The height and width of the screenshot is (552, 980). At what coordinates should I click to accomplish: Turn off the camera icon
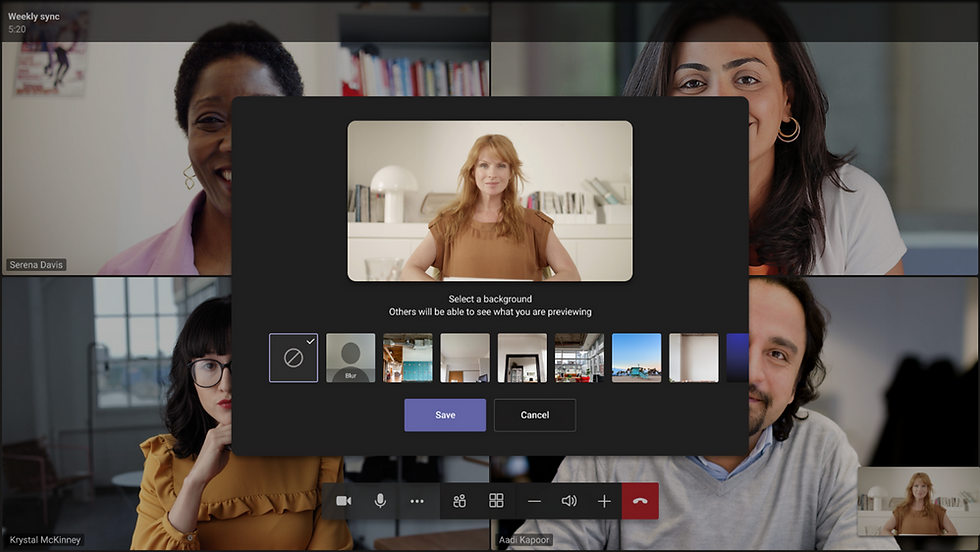[x=343, y=501]
